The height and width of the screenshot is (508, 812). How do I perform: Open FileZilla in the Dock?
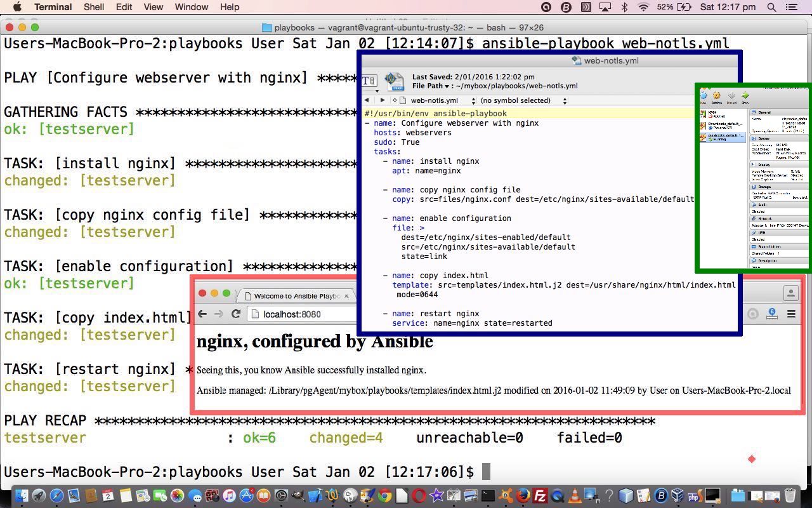tap(540, 496)
